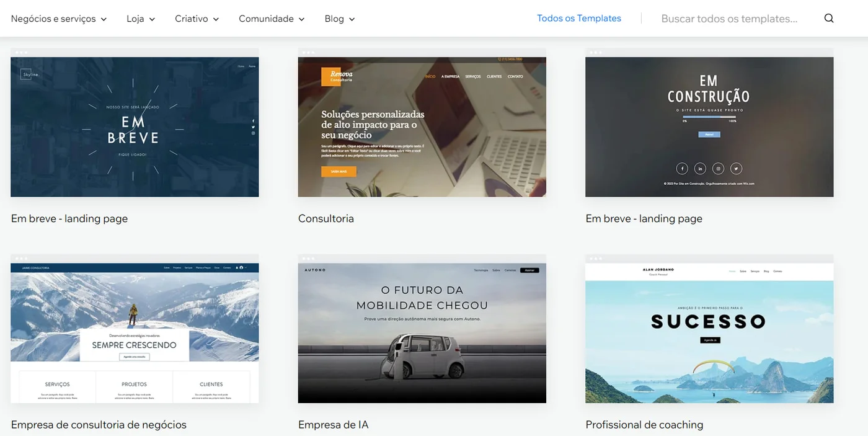
Task: Click the orange Renova Consultoria logo
Action: click(332, 76)
